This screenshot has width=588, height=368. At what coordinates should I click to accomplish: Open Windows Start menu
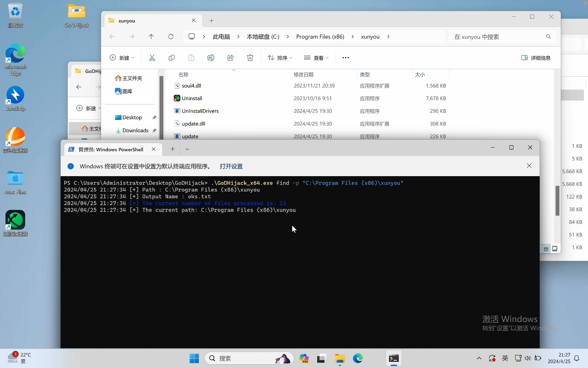click(194, 358)
